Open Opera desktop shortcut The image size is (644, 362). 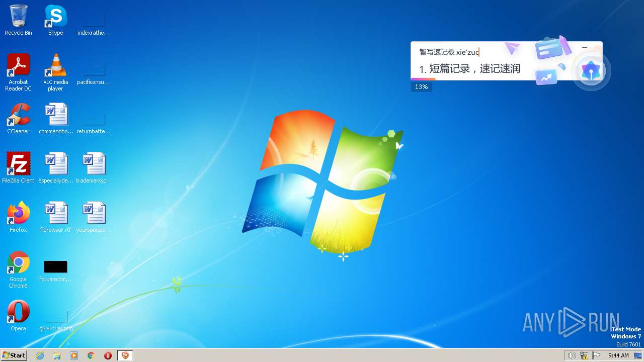[18, 316]
